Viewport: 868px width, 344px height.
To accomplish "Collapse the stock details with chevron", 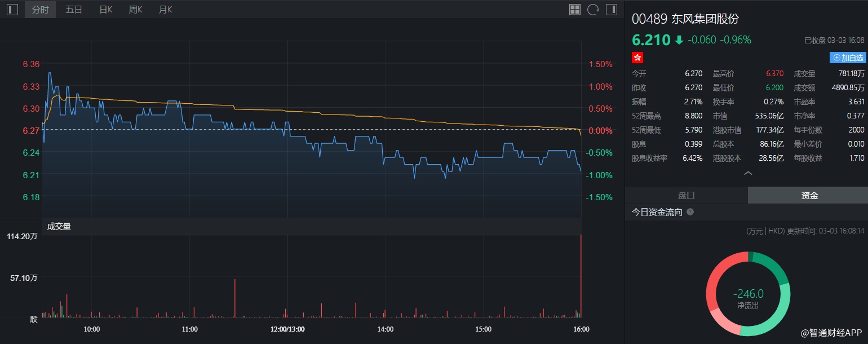I will [x=748, y=173].
